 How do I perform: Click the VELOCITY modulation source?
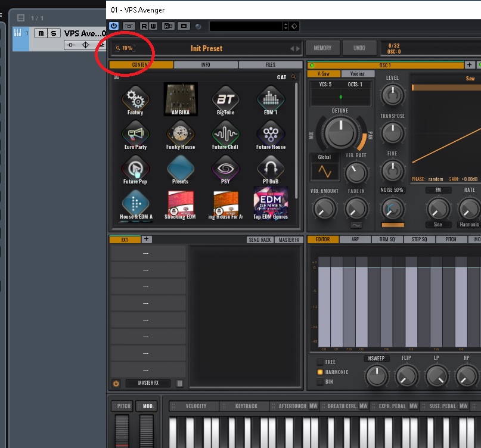pyautogui.click(x=194, y=406)
